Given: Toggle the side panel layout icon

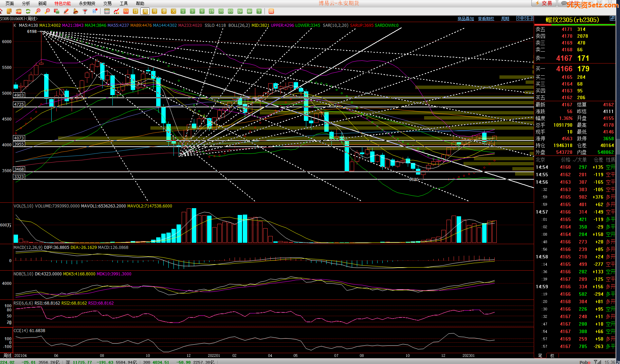Looking at the screenshot, I should pos(531,18).
